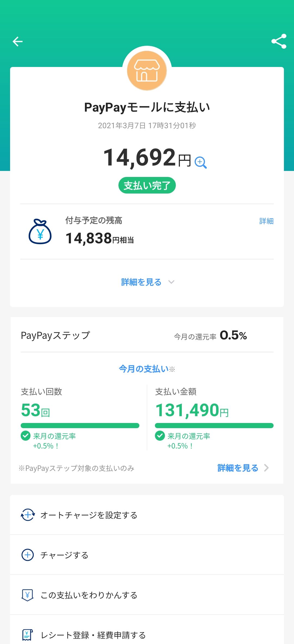Screen dimensions: 294x644
Task: Tap 来月の還元率 +0.5% under 支払い金額
Action: pos(188,441)
